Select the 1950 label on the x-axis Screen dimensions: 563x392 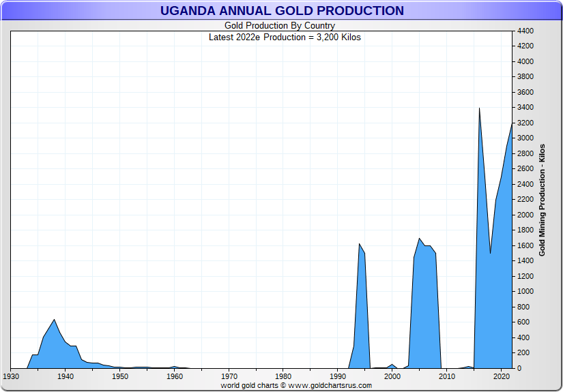click(120, 376)
